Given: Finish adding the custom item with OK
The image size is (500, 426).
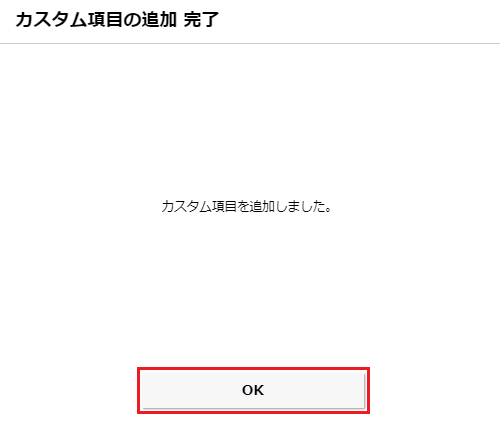Looking at the screenshot, I should (253, 390).
